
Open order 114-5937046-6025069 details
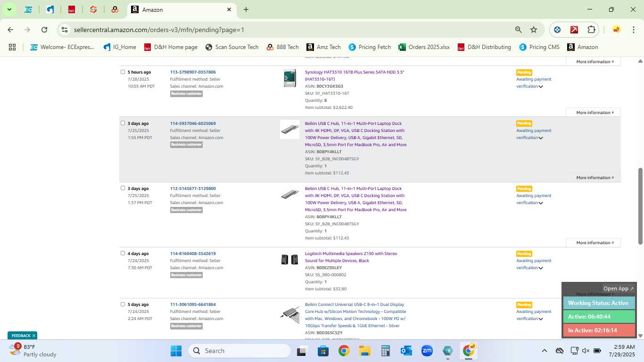[193, 123]
